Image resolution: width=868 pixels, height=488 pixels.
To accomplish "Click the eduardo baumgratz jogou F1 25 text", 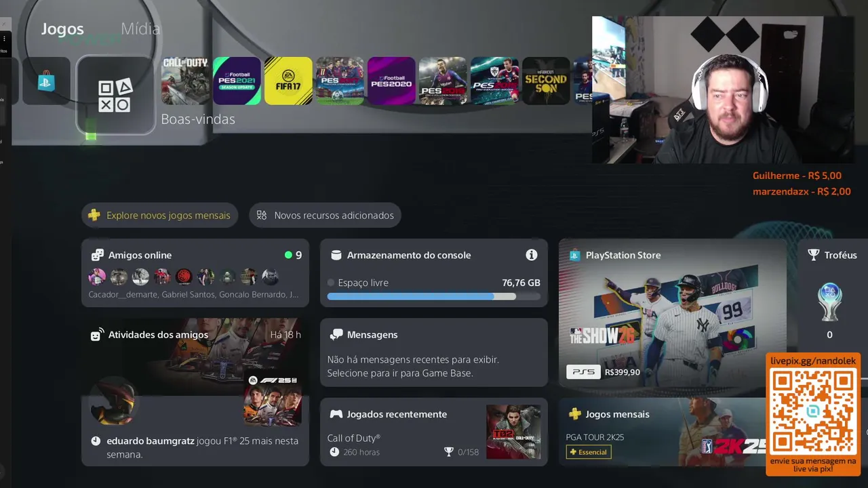I will (x=203, y=447).
